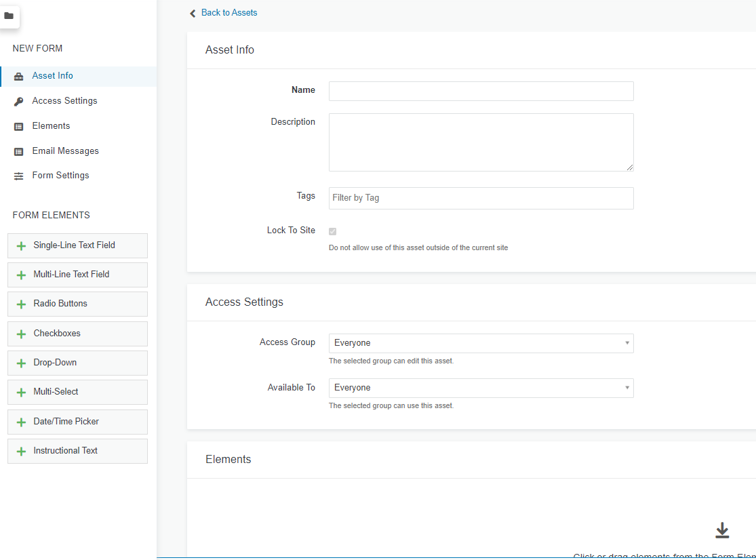Open the Form Settings section
Viewport: 756px width, 560px height.
click(x=60, y=176)
